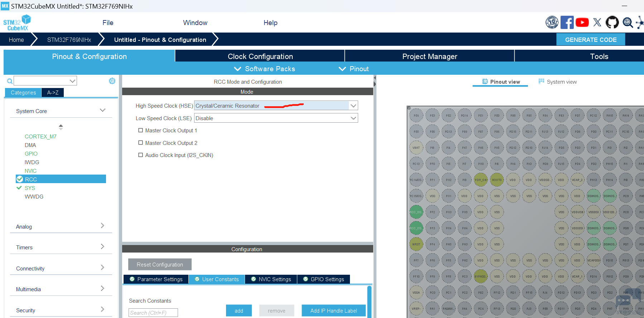Open the Pinout dropdown menu

[354, 69]
